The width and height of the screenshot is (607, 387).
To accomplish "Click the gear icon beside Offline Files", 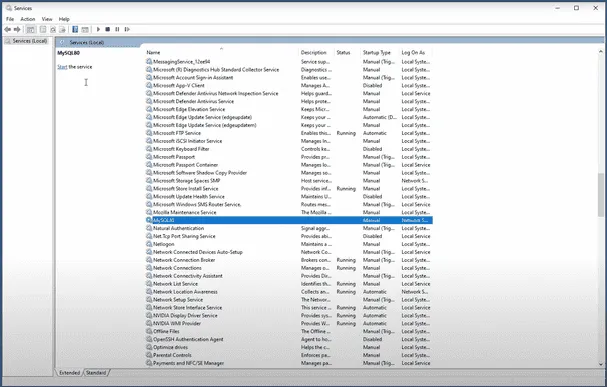I will click(x=149, y=331).
